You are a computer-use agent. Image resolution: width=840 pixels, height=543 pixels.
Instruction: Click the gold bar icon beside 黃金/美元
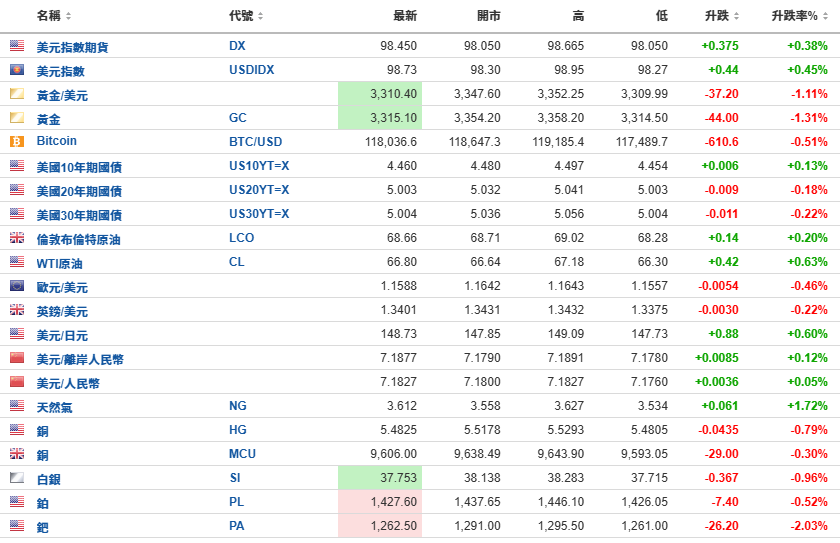17,94
